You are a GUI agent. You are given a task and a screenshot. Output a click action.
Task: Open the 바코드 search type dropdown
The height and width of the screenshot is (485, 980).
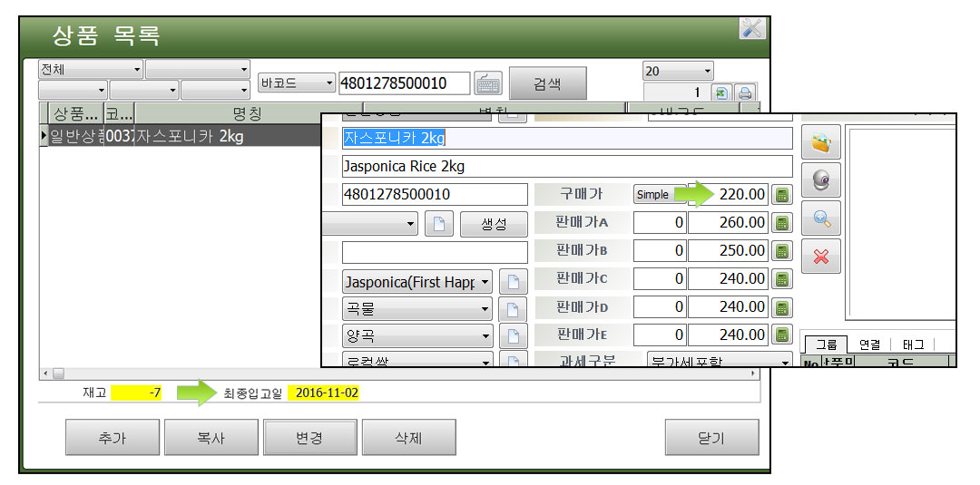[x=297, y=83]
